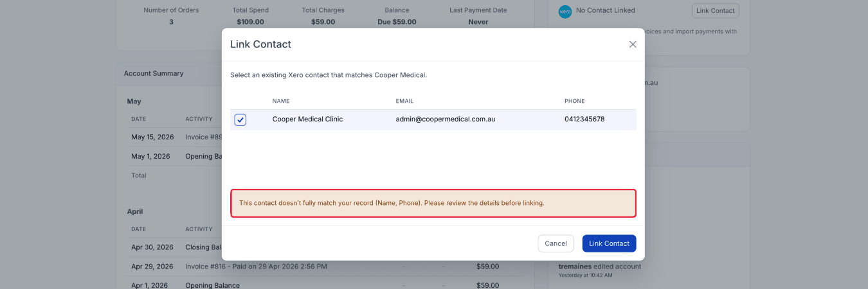
Task: Click the May month heading
Action: click(x=134, y=101)
